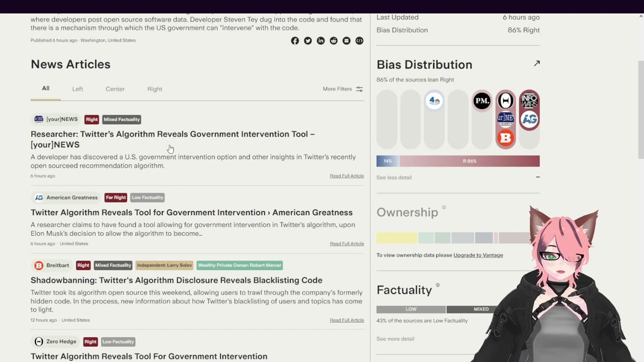Share the story on LinkedIn
Image resolution: width=644 pixels, height=362 pixels.
tap(320, 41)
